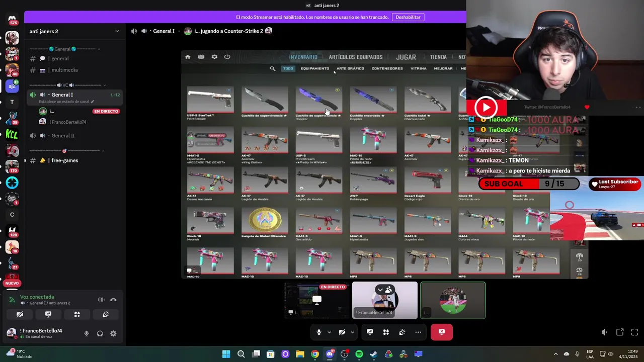
Task: Click the CS2 inventory home icon
Action: coord(188,57)
